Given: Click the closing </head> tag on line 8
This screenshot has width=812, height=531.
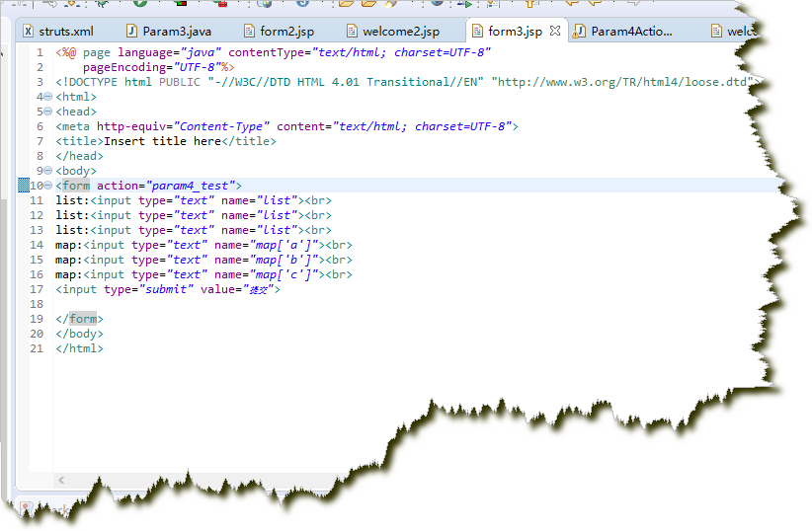Looking at the screenshot, I should (x=79, y=156).
